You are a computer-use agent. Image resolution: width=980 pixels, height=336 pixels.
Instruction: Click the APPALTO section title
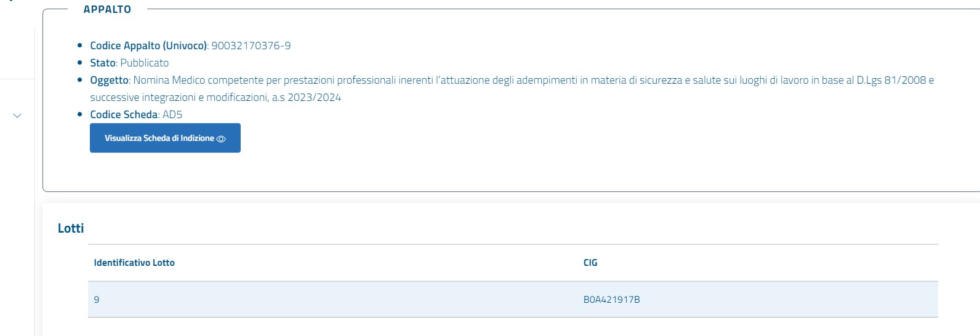107,9
